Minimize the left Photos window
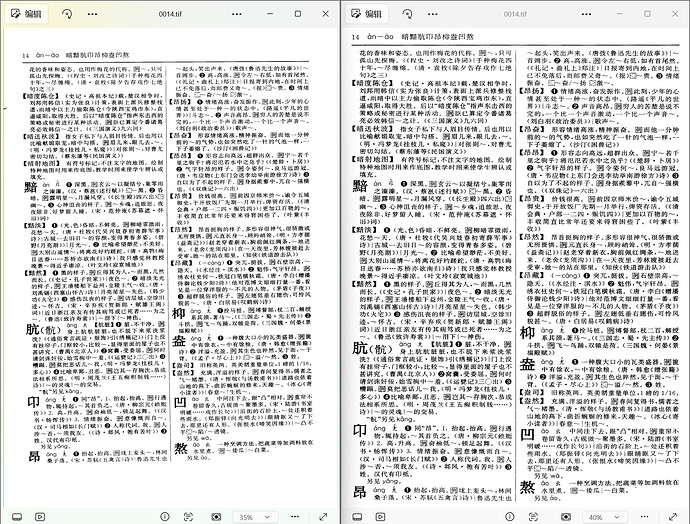This screenshot has height=524, width=690. (270, 14)
